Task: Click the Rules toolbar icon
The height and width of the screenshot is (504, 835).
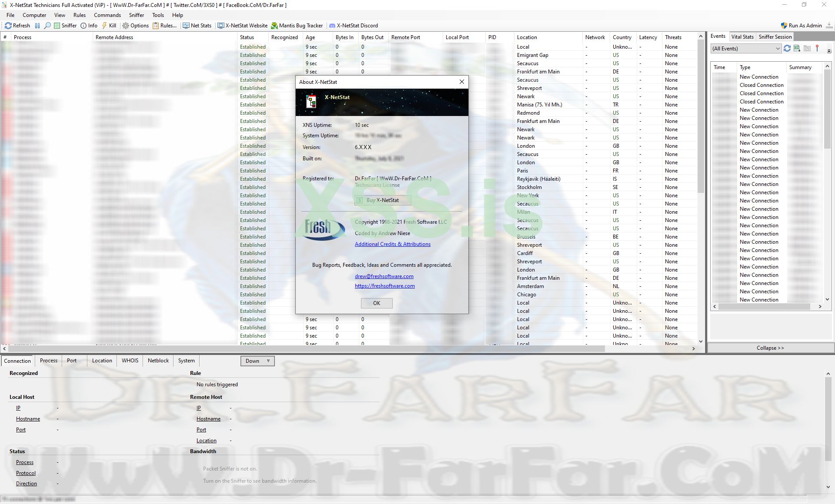Action: click(156, 25)
